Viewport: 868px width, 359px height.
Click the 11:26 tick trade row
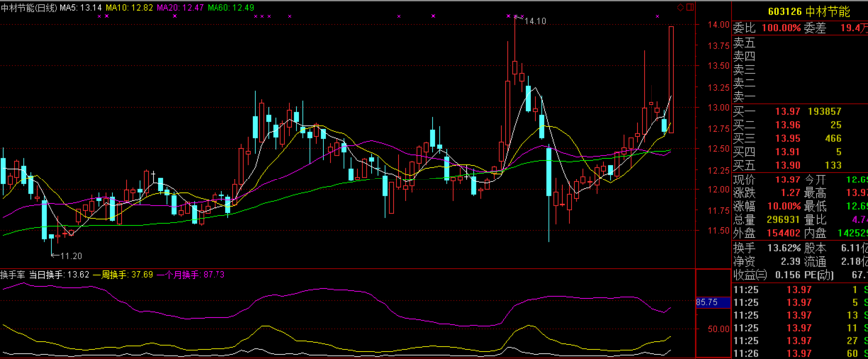coord(800,353)
